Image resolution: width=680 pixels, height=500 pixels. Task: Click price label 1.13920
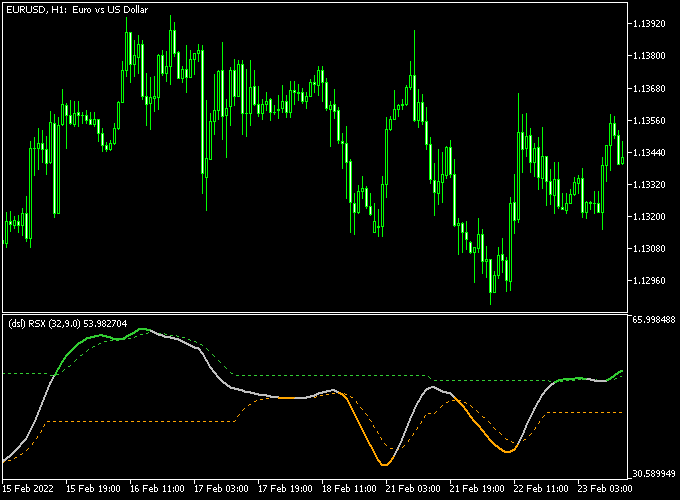click(649, 23)
